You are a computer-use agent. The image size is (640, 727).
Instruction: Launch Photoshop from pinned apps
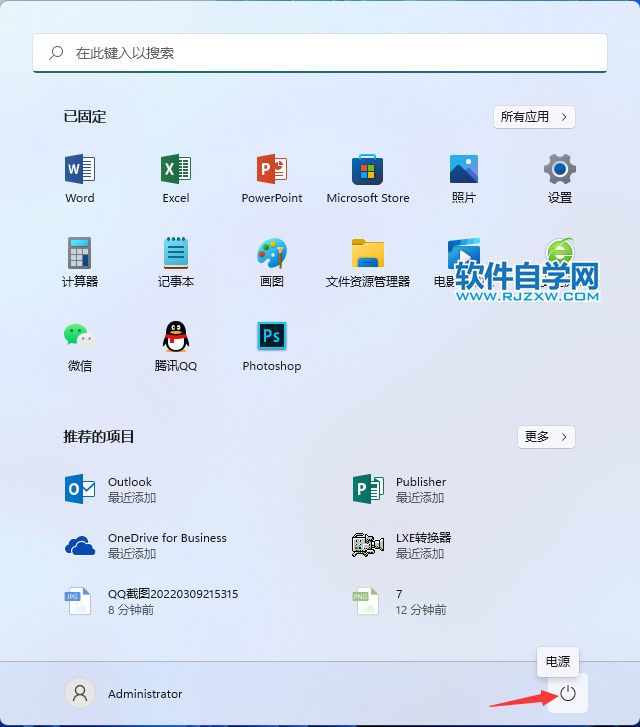[x=272, y=347]
